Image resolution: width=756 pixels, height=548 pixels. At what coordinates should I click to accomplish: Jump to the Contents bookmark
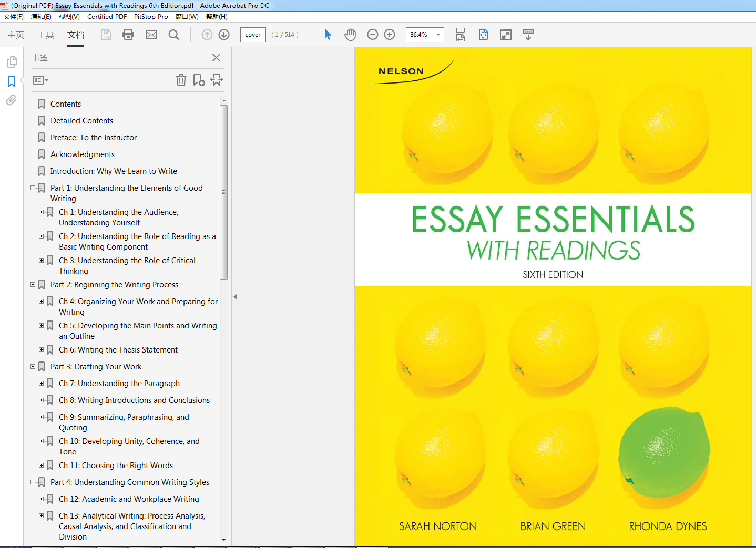(66, 104)
